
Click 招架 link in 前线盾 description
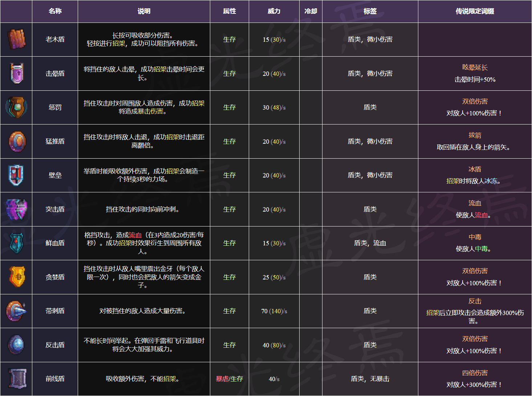[170, 379]
